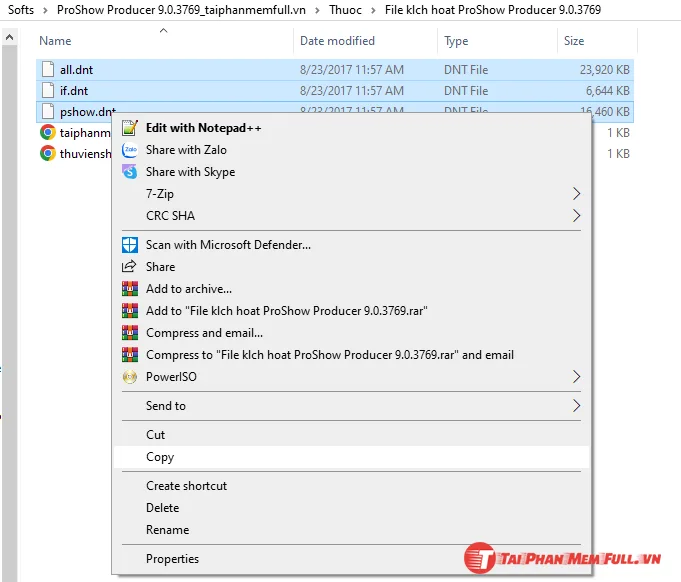Viewport: 681px width, 582px height.
Task: Click breadcrumb arrow after Thuoc
Action: click(x=373, y=10)
